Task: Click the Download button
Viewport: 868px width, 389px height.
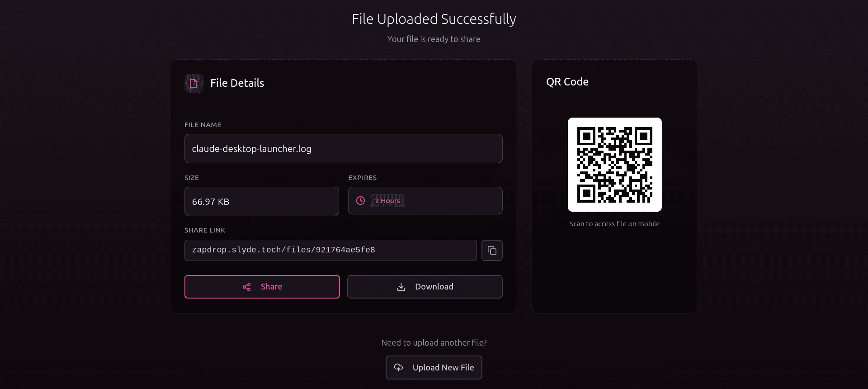Action: 425,287
